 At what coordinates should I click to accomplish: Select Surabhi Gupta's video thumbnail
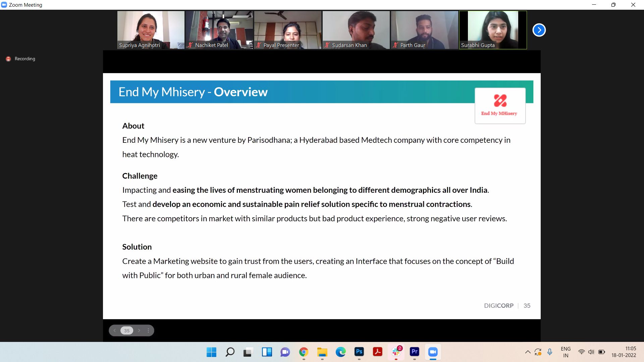pos(493,30)
